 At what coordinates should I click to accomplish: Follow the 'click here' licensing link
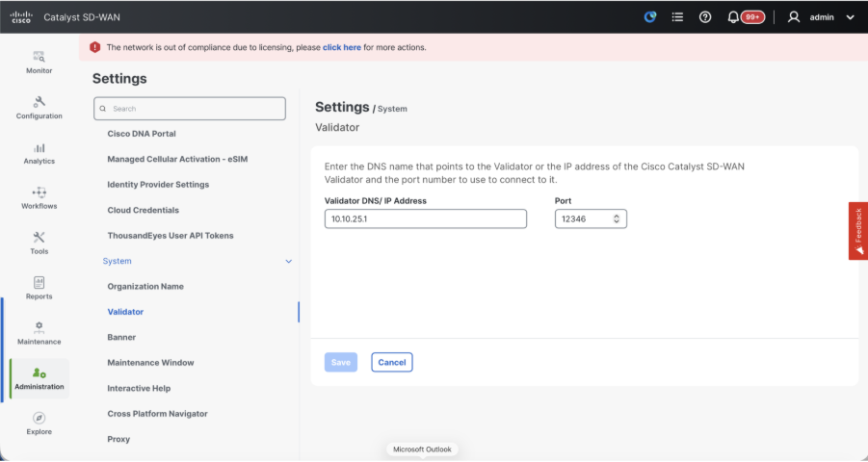342,47
